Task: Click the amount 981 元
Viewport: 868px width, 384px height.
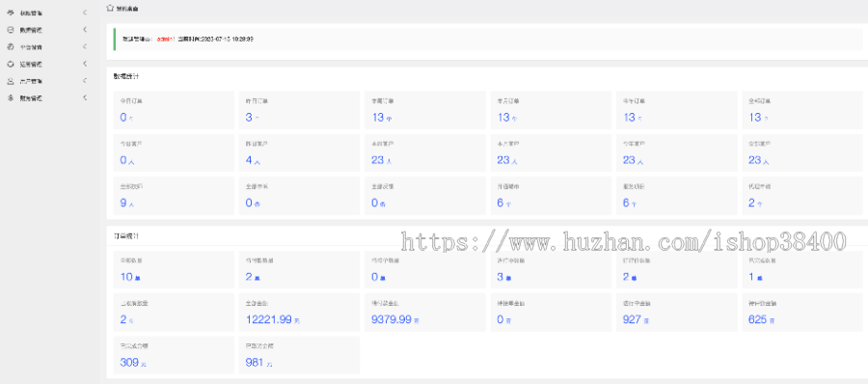Action: click(258, 363)
